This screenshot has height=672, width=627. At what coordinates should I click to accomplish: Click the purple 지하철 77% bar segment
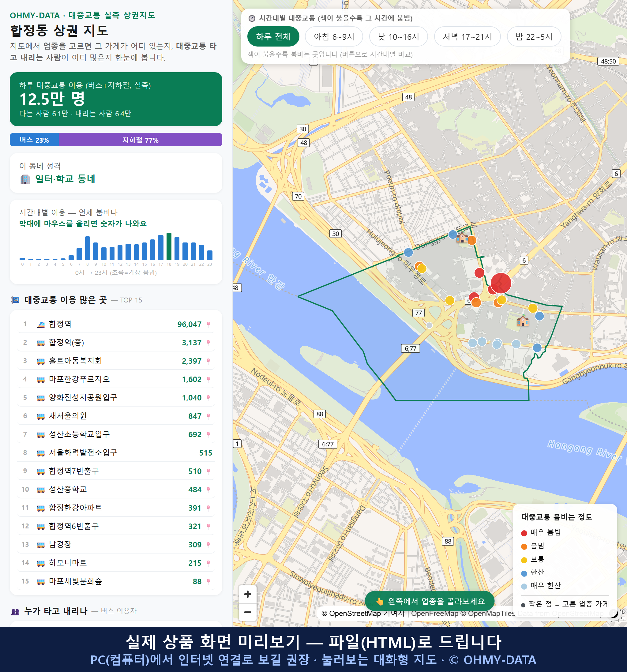140,140
